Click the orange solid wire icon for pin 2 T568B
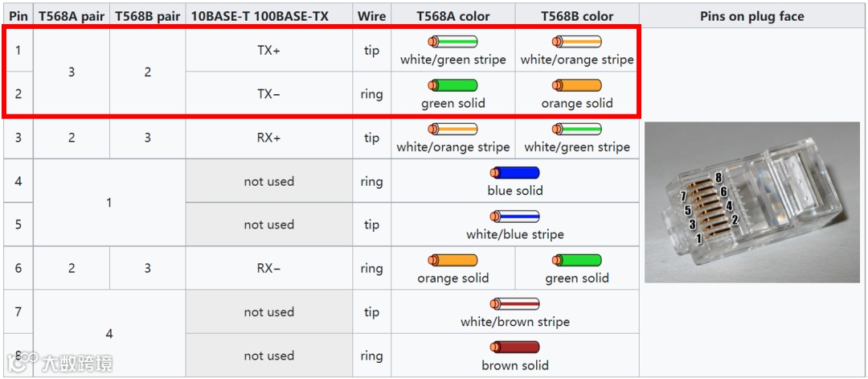The image size is (868, 379). coord(577,85)
